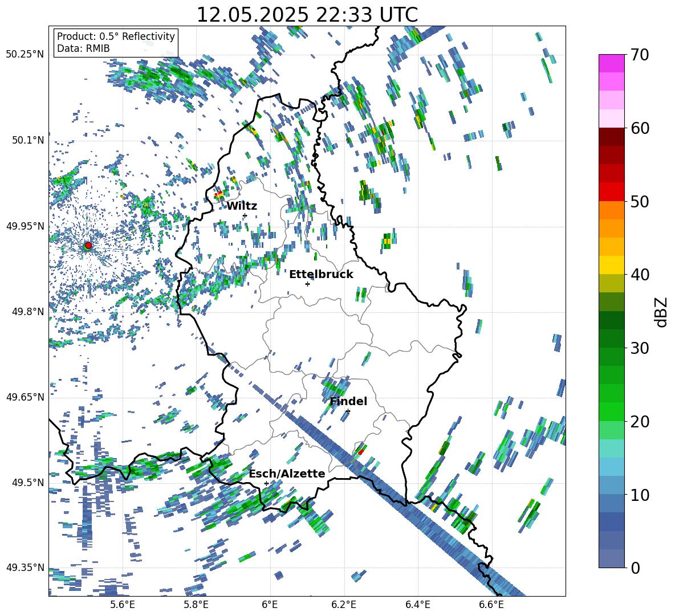Click the colorbar value 0
The width and height of the screenshot is (675, 616).
[635, 568]
